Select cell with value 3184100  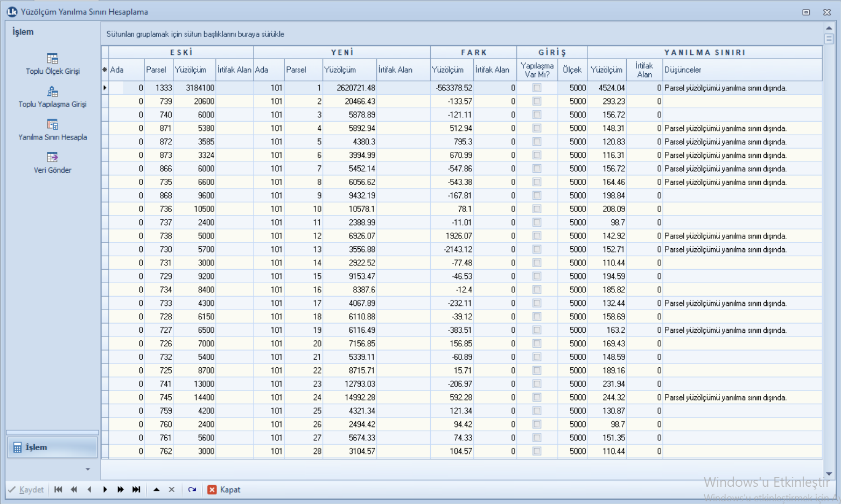click(194, 88)
